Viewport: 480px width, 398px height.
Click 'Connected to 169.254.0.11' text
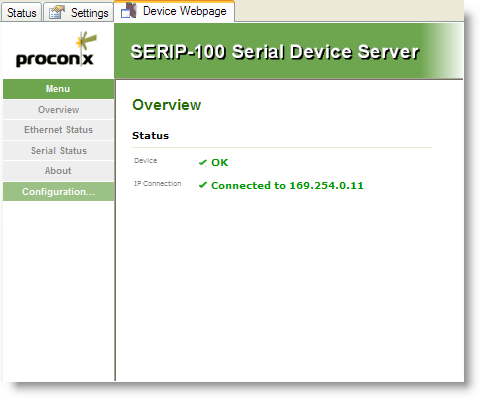[287, 186]
